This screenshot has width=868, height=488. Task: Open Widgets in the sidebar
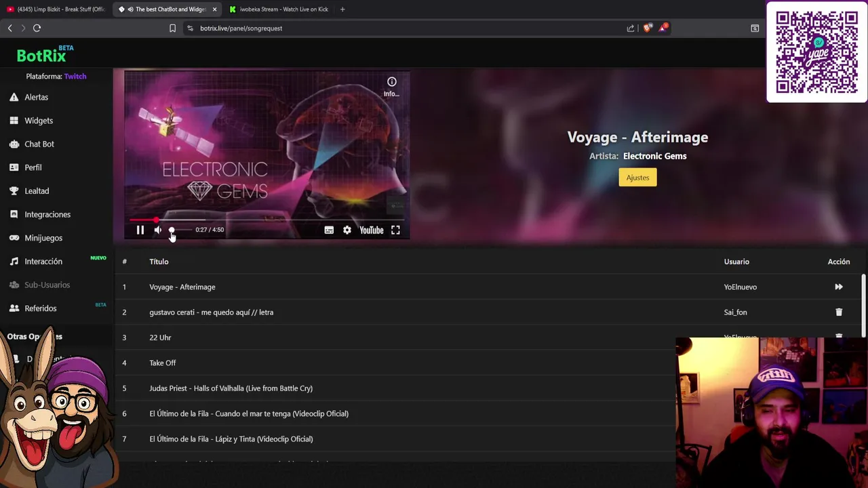click(x=39, y=121)
